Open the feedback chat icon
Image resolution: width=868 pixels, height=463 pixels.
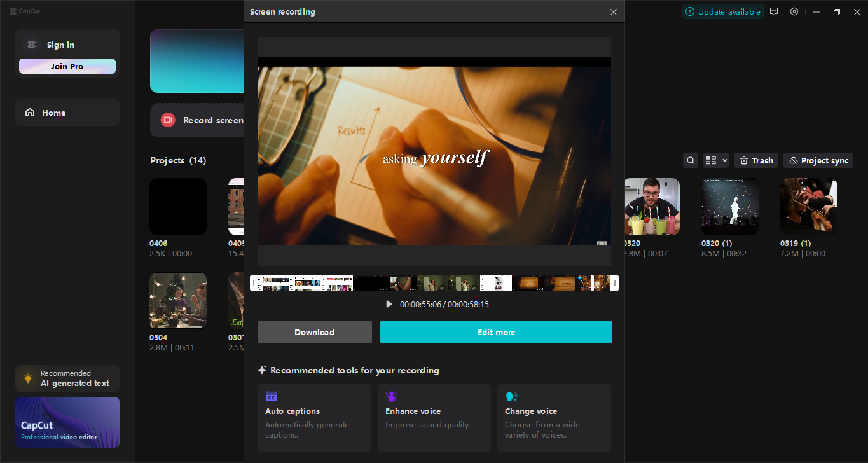[773, 11]
